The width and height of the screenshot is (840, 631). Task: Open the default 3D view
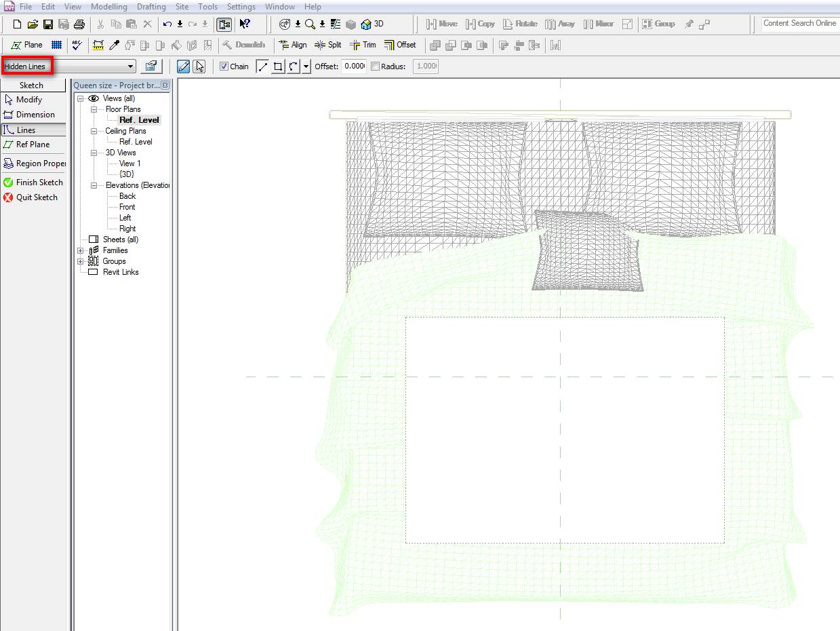[x=372, y=24]
